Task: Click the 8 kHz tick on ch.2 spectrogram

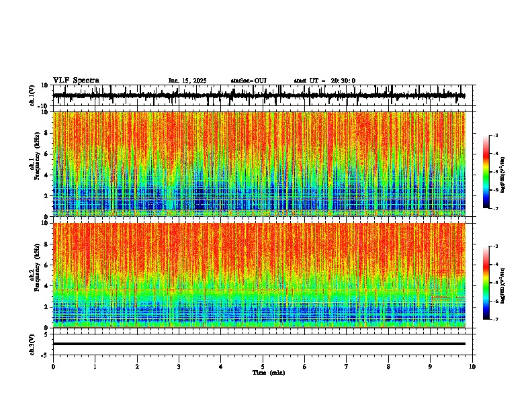Action: coord(47,244)
